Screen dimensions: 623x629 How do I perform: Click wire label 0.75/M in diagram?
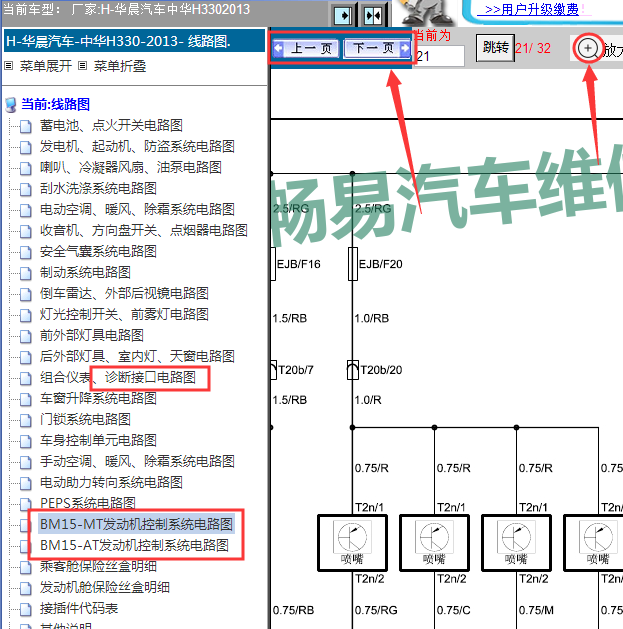536,610
